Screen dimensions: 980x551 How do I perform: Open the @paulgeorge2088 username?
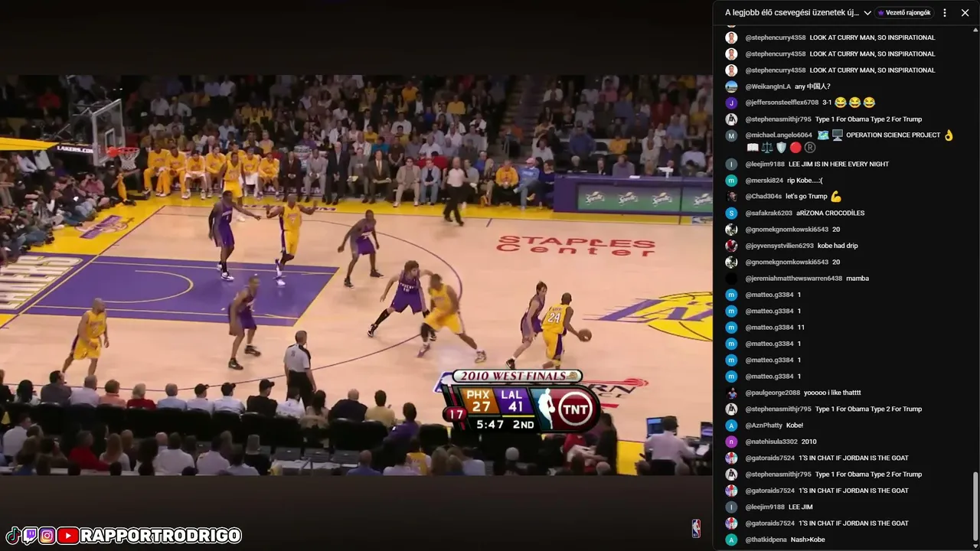pyautogui.click(x=773, y=393)
